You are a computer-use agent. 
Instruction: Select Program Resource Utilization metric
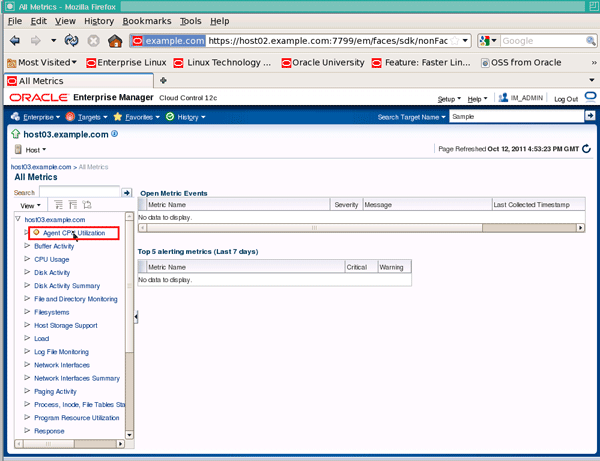77,417
